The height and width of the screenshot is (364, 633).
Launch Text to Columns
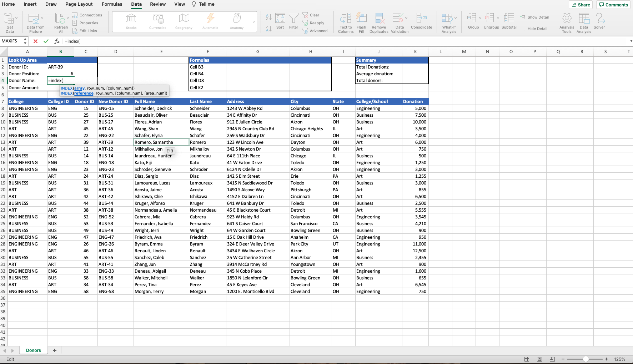tap(345, 22)
